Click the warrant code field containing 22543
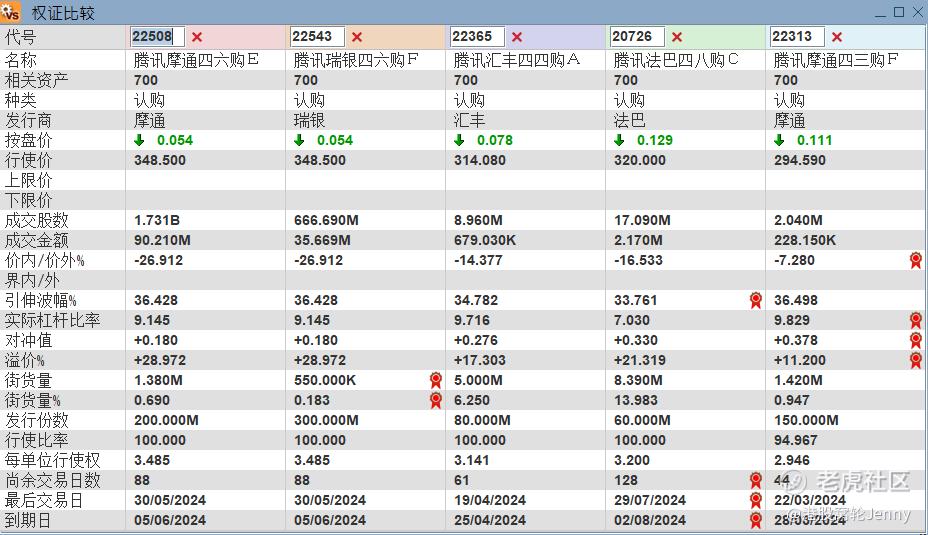 coord(317,37)
